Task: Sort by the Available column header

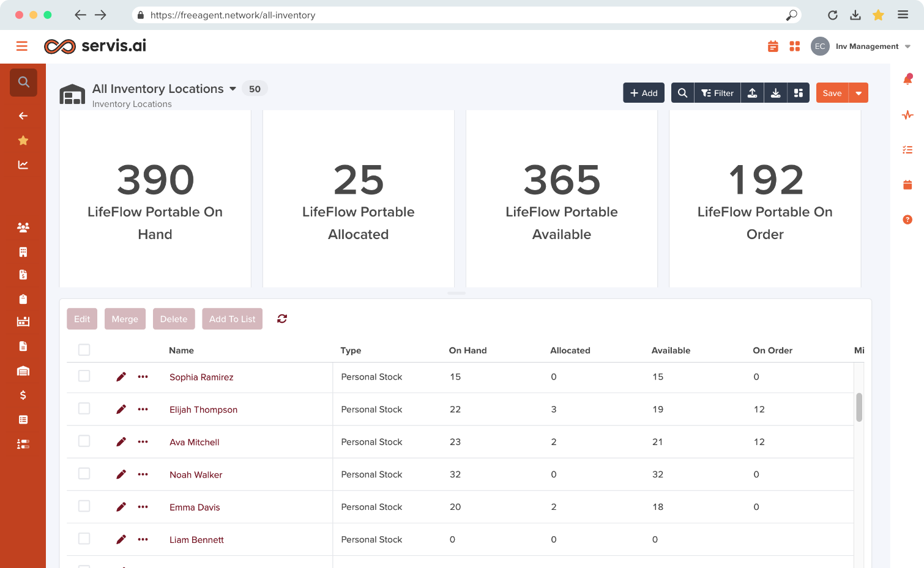Action: click(671, 350)
